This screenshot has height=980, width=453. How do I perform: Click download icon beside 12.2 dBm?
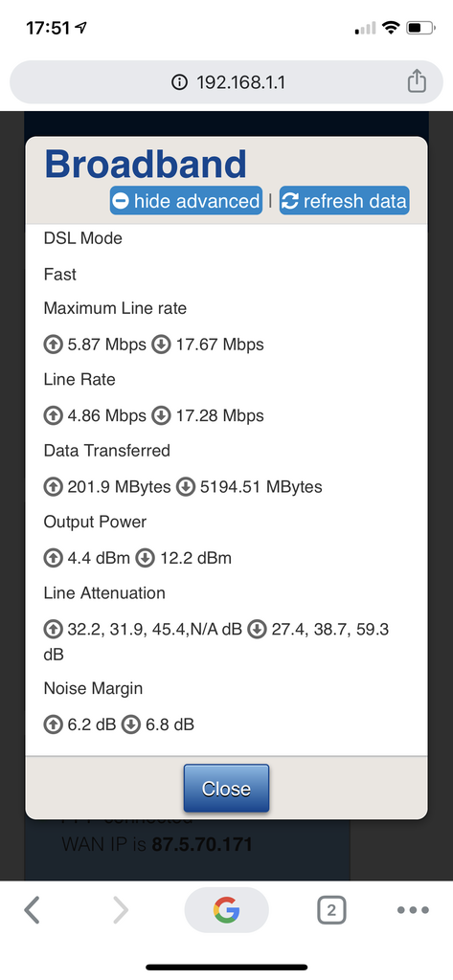(x=146, y=558)
